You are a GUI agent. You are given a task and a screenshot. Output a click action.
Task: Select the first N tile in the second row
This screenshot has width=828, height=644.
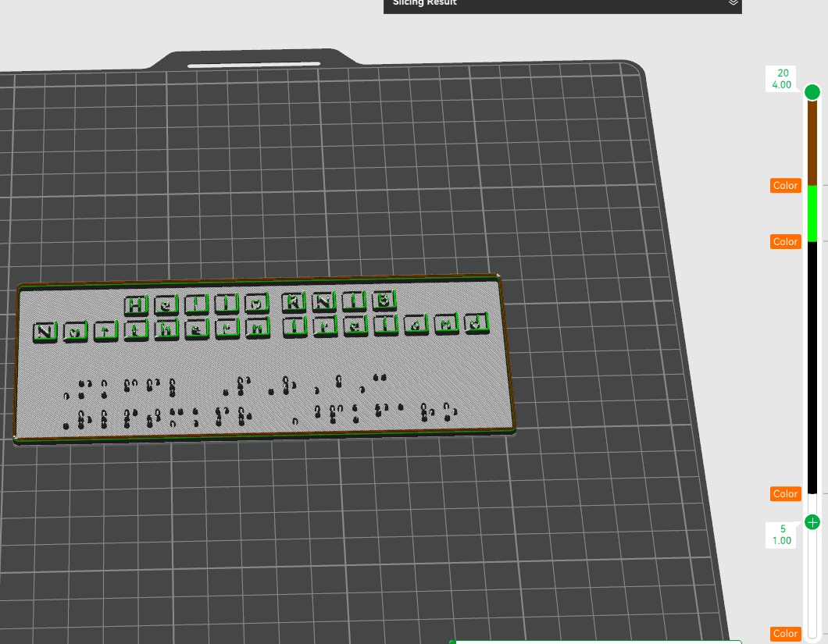click(x=45, y=332)
